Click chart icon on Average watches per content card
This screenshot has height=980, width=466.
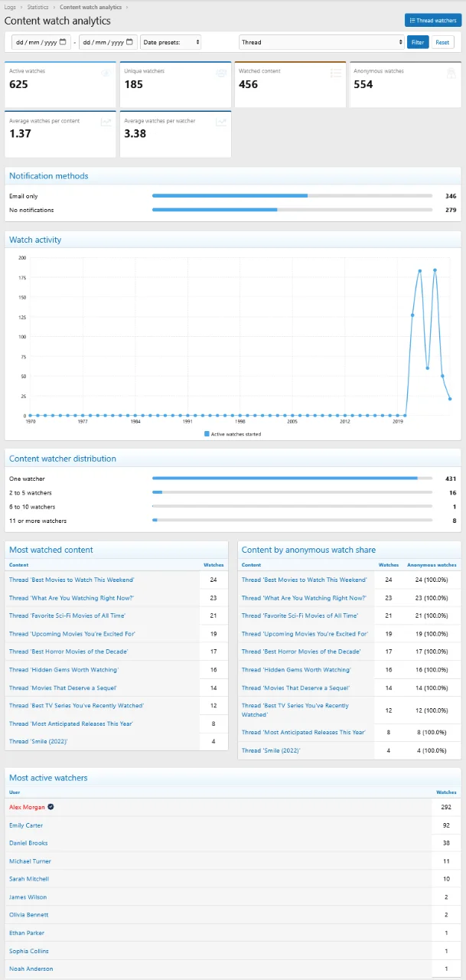(x=106, y=122)
